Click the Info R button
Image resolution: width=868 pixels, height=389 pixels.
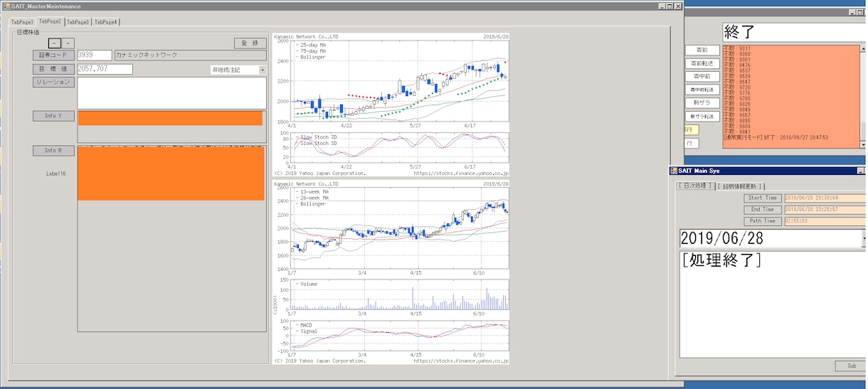[53, 151]
